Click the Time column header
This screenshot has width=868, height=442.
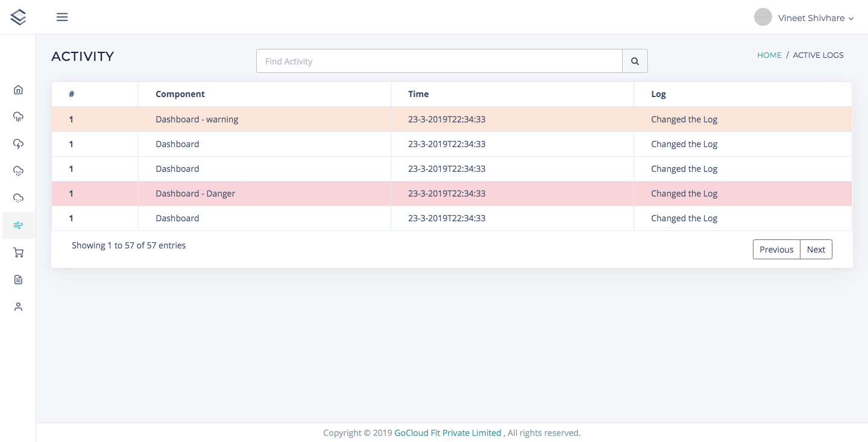click(x=418, y=94)
